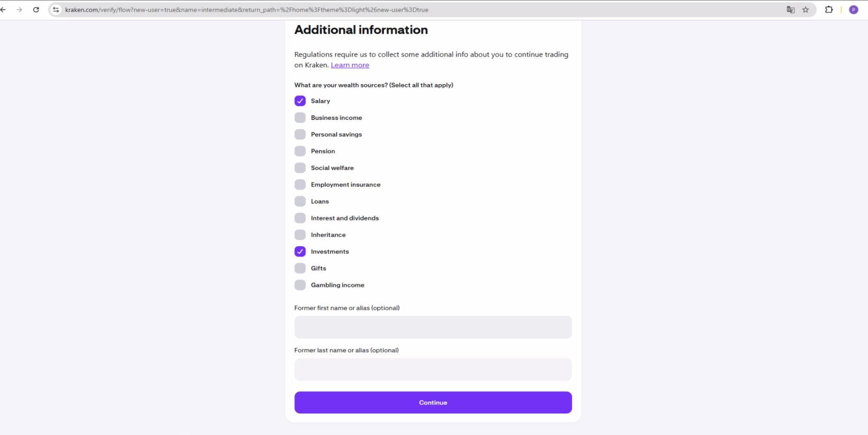Uncheck the Salary wealth source
Screen dimensions: 868x435
300,101
